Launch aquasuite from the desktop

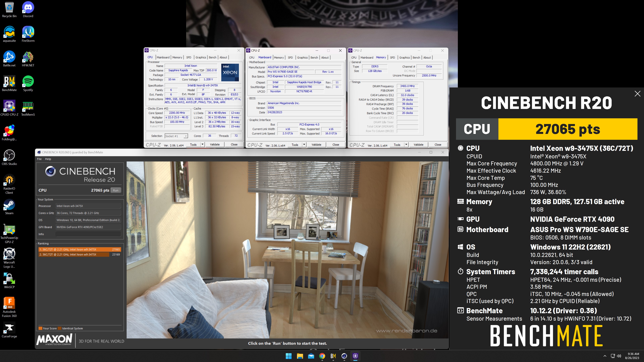click(9, 34)
